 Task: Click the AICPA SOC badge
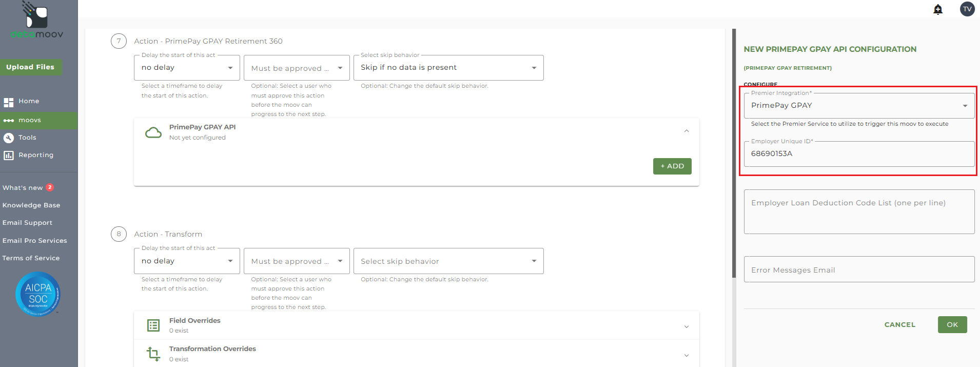(x=38, y=294)
